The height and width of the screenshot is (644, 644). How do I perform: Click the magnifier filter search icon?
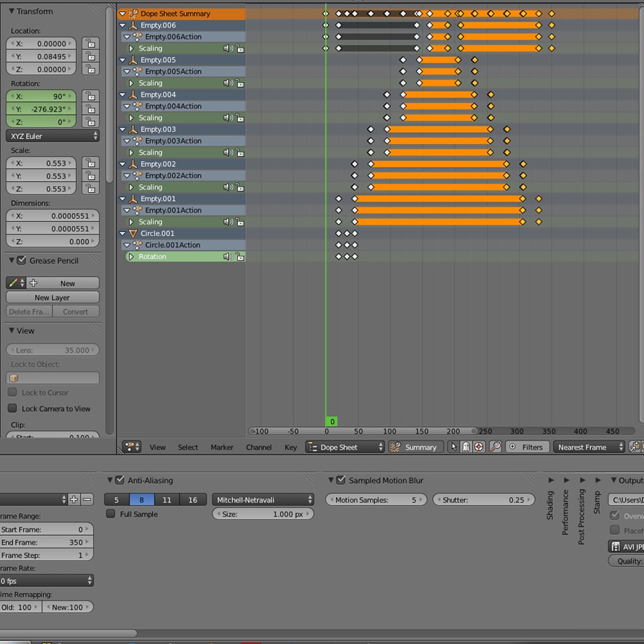(x=496, y=447)
